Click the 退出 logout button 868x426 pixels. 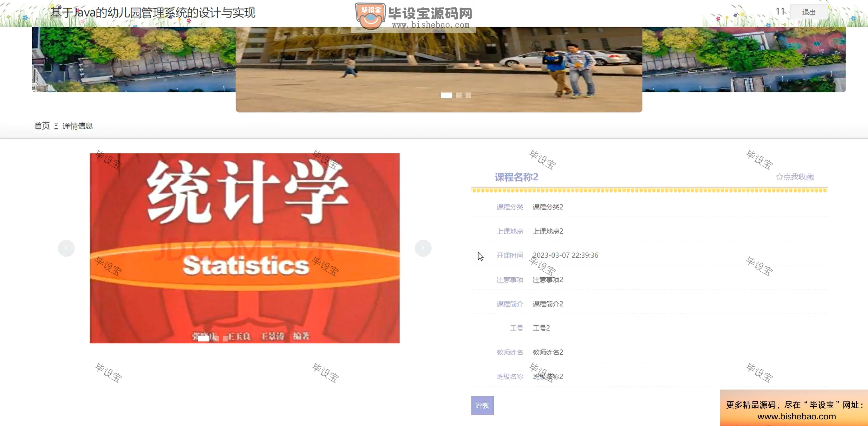coord(808,12)
